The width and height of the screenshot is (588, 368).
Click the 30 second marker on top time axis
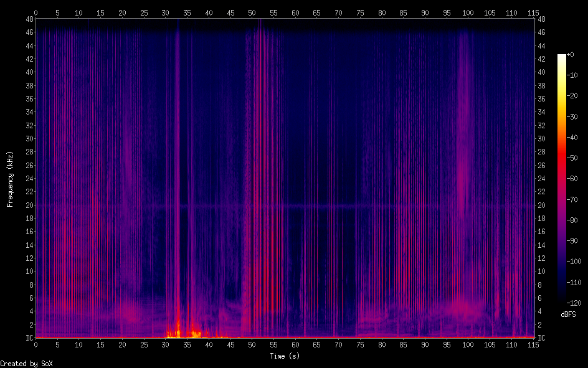(165, 12)
